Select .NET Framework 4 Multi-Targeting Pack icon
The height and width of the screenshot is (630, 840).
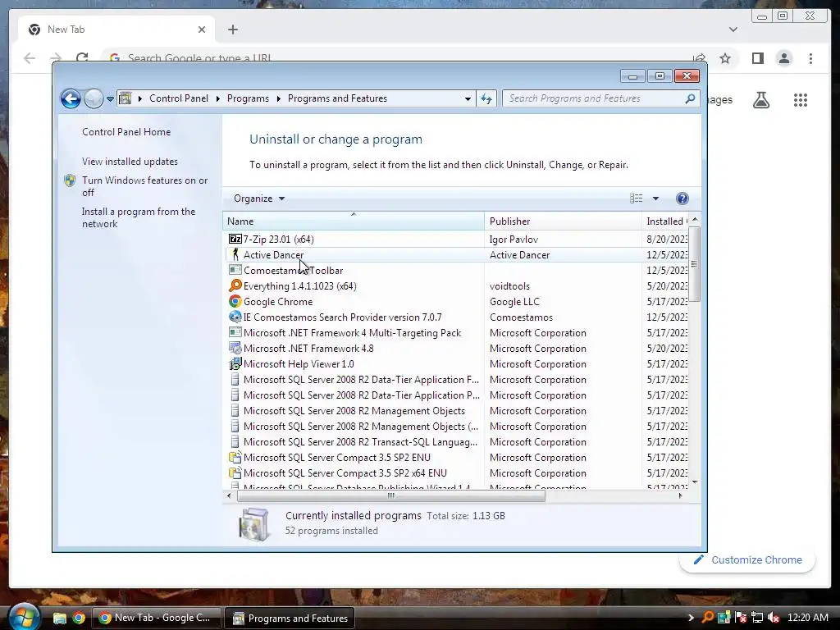(x=235, y=333)
